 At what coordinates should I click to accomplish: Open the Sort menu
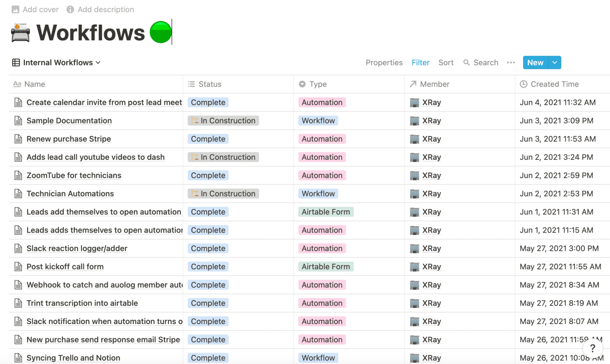[446, 62]
